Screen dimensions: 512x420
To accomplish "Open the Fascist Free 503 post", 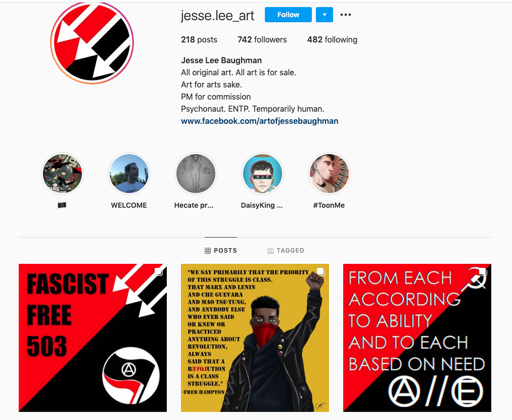I will point(92,338).
